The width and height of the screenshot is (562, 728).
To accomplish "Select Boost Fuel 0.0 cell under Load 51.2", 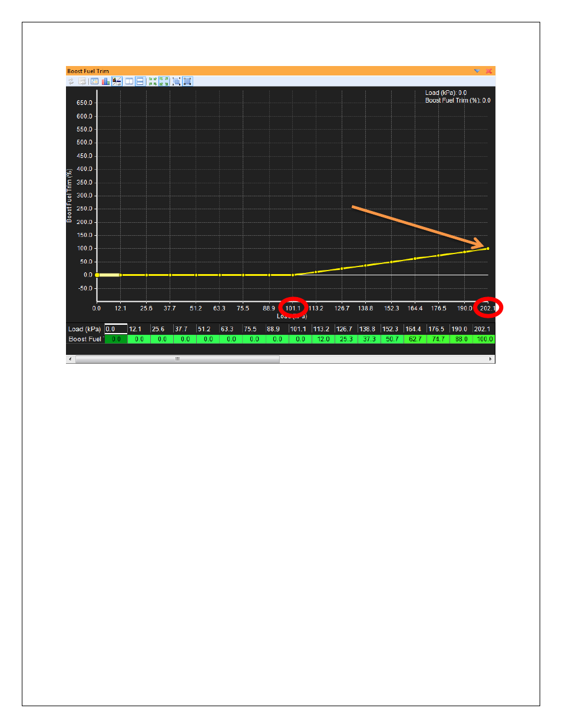I will tap(208, 339).
